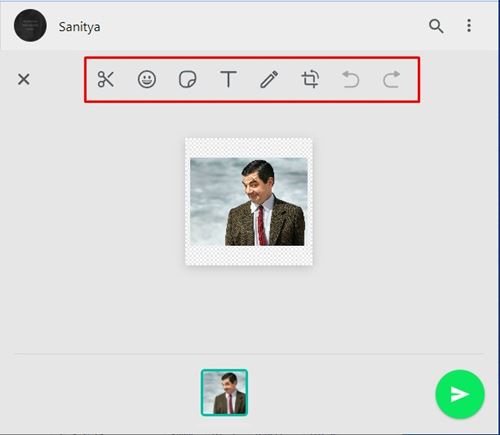The height and width of the screenshot is (435, 500).
Task: Redo the last undone edit
Action: pyautogui.click(x=391, y=79)
